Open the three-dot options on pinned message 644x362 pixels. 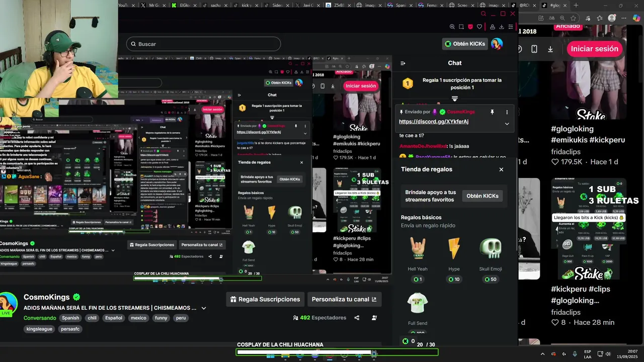(x=507, y=112)
